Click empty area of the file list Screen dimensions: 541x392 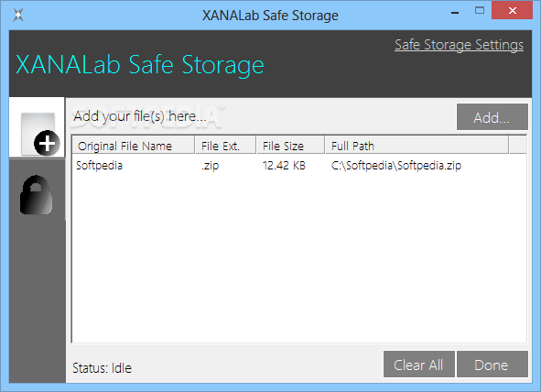299,259
